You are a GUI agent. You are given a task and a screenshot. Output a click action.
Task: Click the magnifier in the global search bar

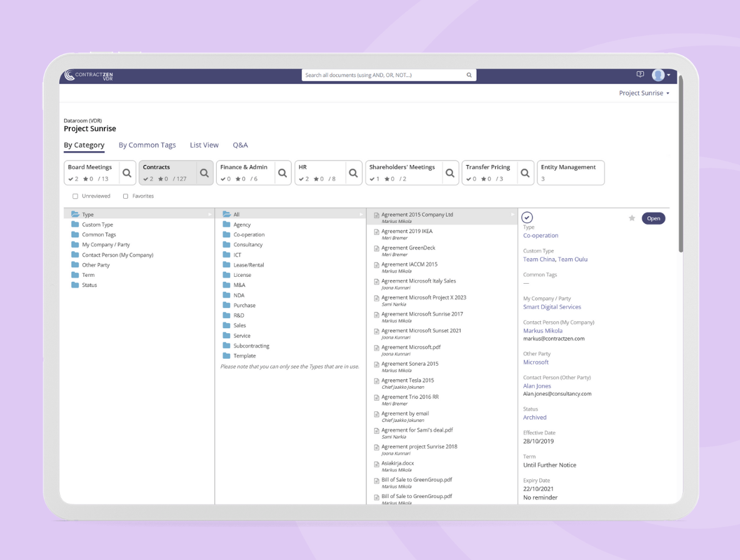(x=469, y=74)
